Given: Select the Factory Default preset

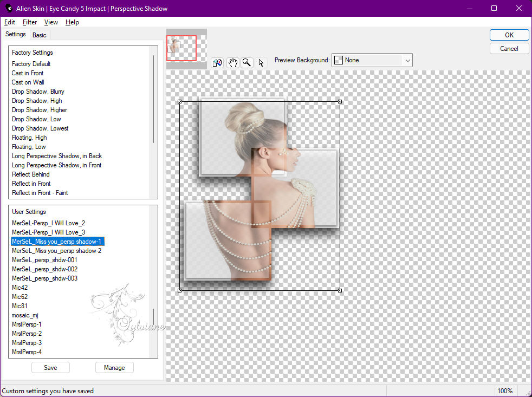Looking at the screenshot, I should pos(31,64).
